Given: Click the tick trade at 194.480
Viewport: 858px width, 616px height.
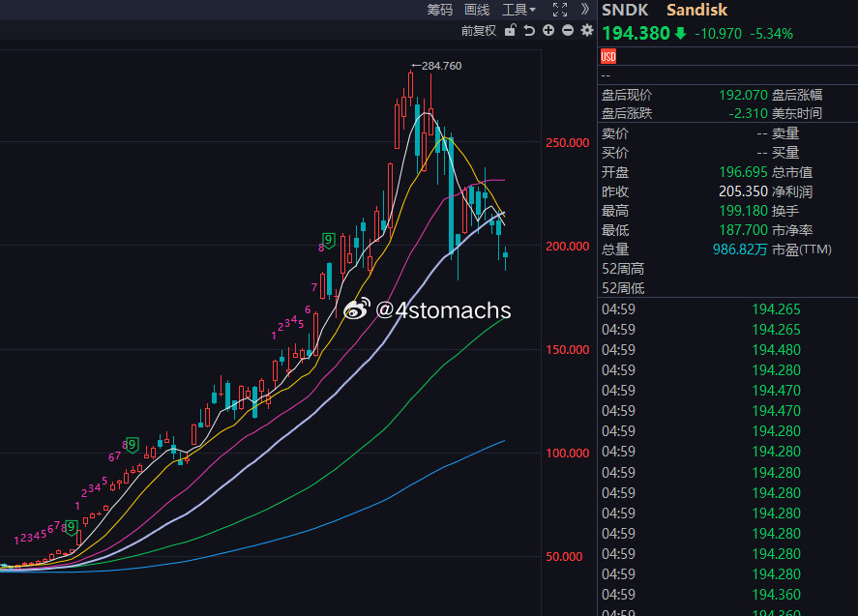Looking at the screenshot, I should click(x=776, y=349).
